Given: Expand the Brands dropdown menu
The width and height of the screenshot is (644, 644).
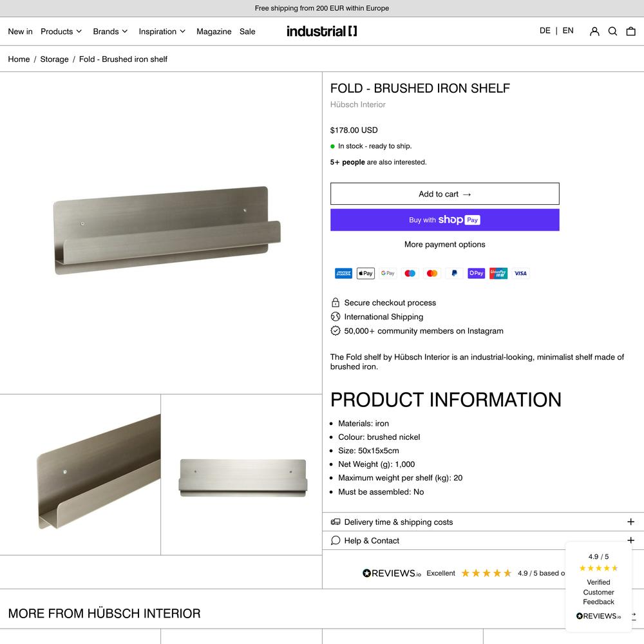Looking at the screenshot, I should tap(110, 32).
